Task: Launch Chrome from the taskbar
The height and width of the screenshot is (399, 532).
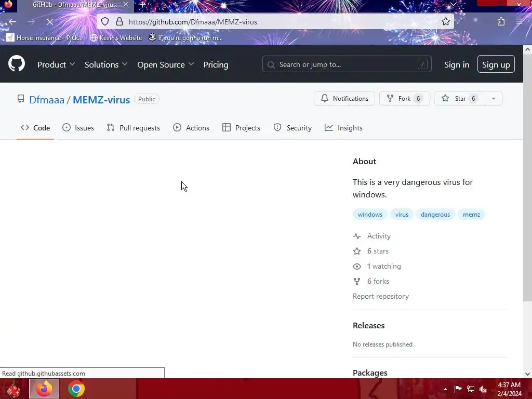Action: [x=76, y=389]
